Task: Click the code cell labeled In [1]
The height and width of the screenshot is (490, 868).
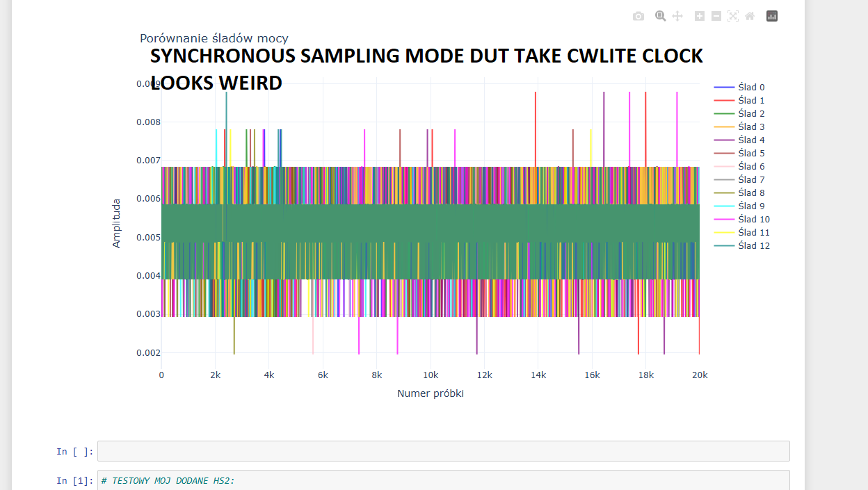Action: tap(443, 480)
